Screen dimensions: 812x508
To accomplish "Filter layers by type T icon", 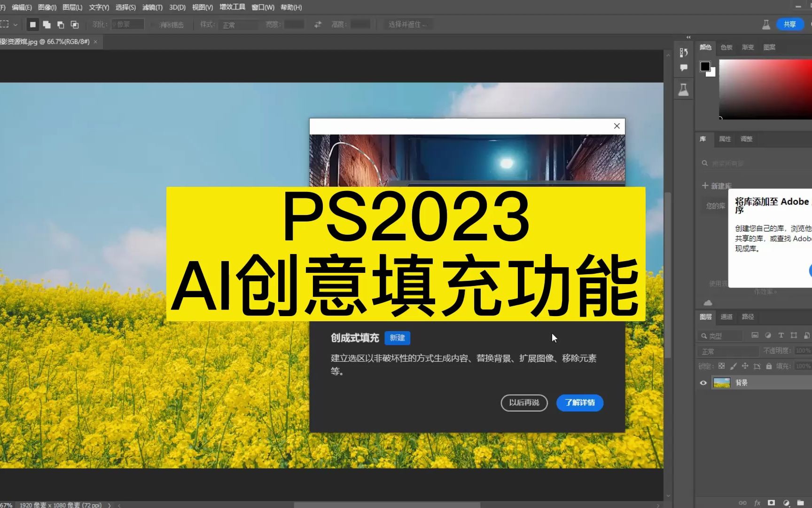I will 781,335.
